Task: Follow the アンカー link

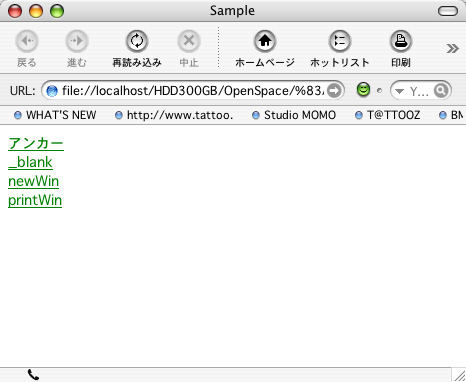Action: pos(36,144)
